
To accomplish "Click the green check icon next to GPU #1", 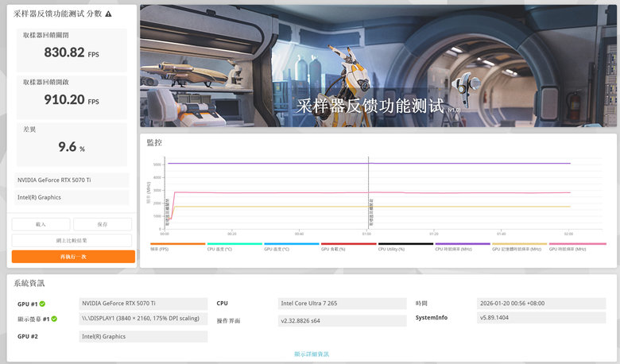I will click(42, 304).
